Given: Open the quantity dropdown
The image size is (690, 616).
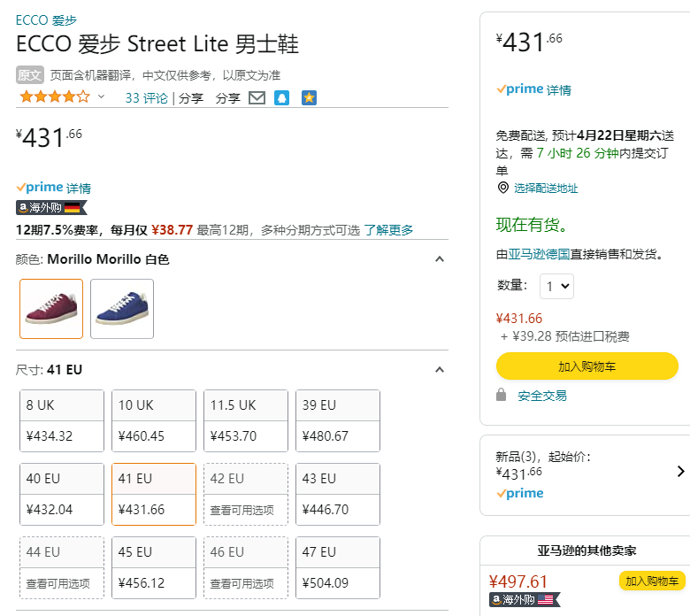Looking at the screenshot, I should (556, 286).
